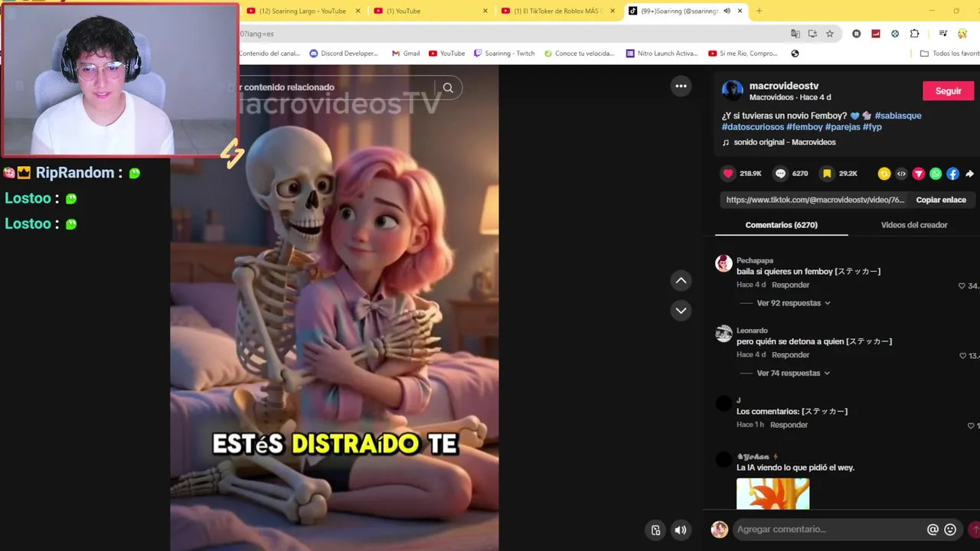Open the three-dots menu on the video
Screen dimensions: 980x551
click(681, 86)
